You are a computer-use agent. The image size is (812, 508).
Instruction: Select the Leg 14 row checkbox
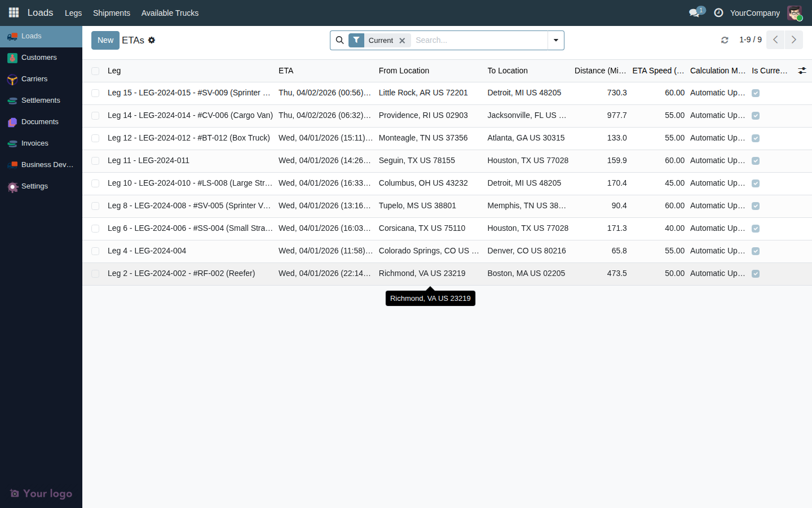(x=95, y=116)
